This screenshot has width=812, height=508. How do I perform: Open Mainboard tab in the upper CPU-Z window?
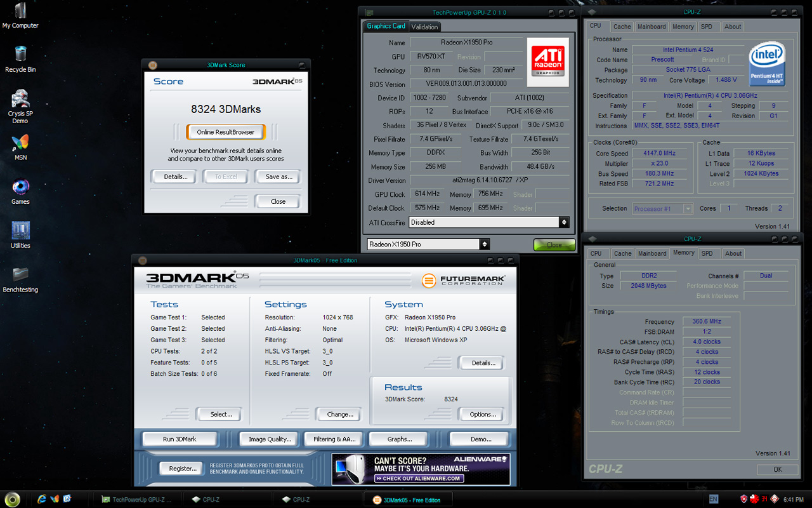[652, 27]
